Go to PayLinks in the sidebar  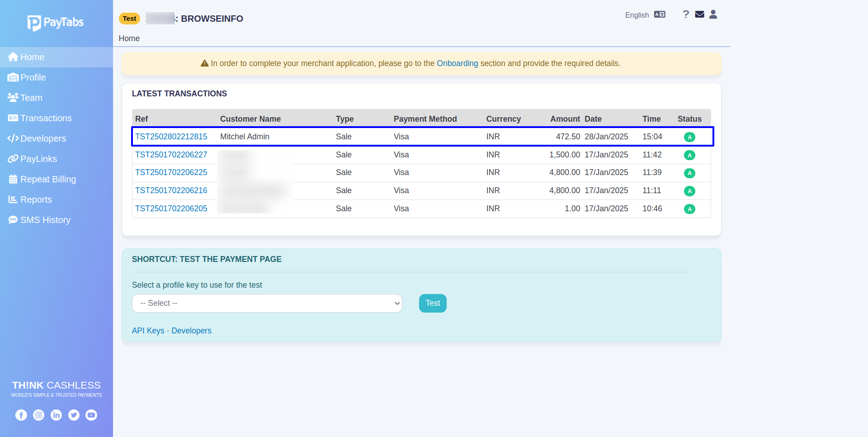[38, 159]
